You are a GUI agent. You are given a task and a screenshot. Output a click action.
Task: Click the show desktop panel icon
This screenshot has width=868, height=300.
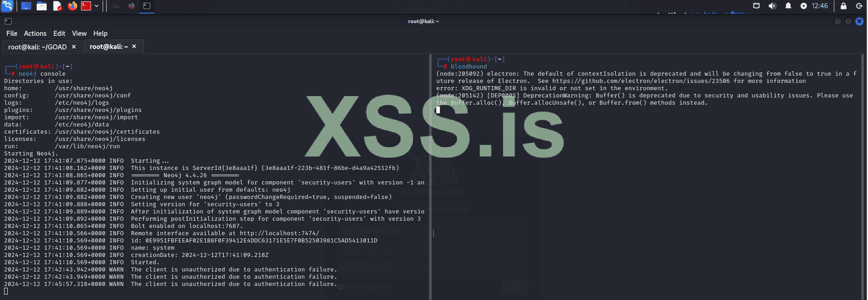(26, 6)
